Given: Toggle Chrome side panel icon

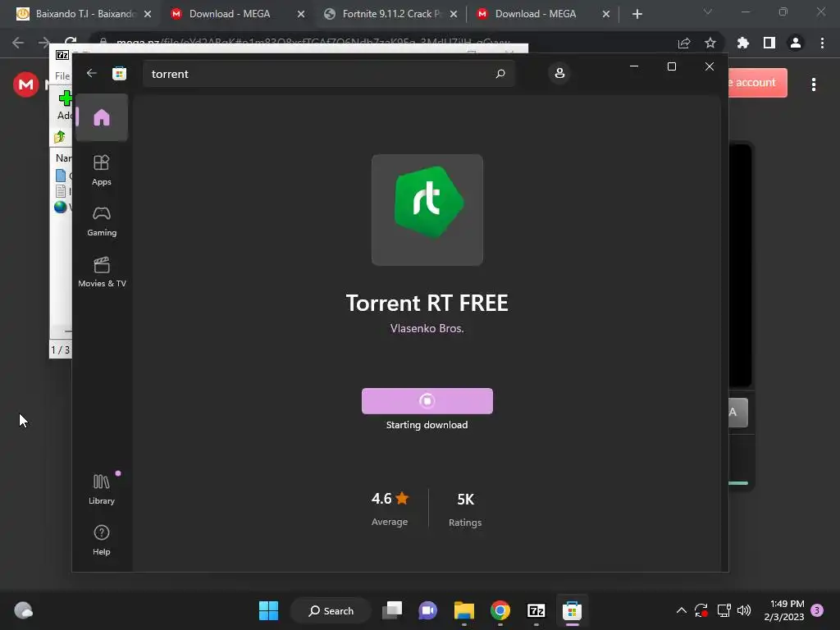Looking at the screenshot, I should [769, 43].
